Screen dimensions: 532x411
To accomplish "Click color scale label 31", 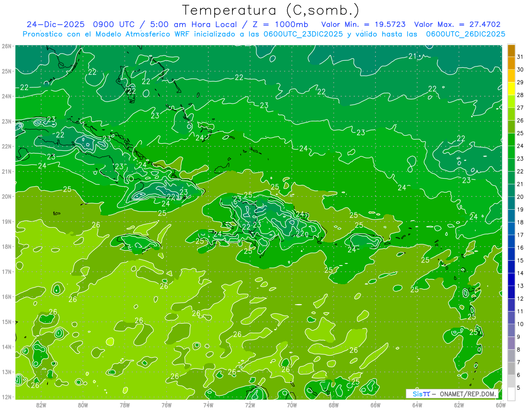I will (520, 57).
